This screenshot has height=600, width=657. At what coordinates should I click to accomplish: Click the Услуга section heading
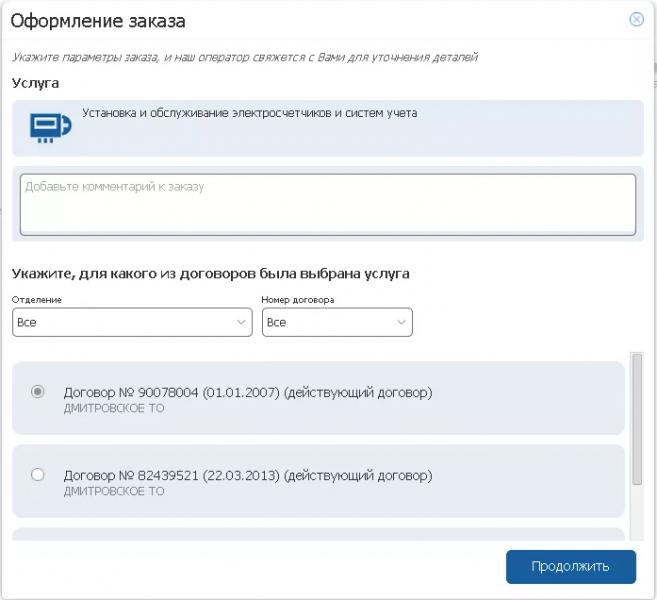[x=35, y=83]
